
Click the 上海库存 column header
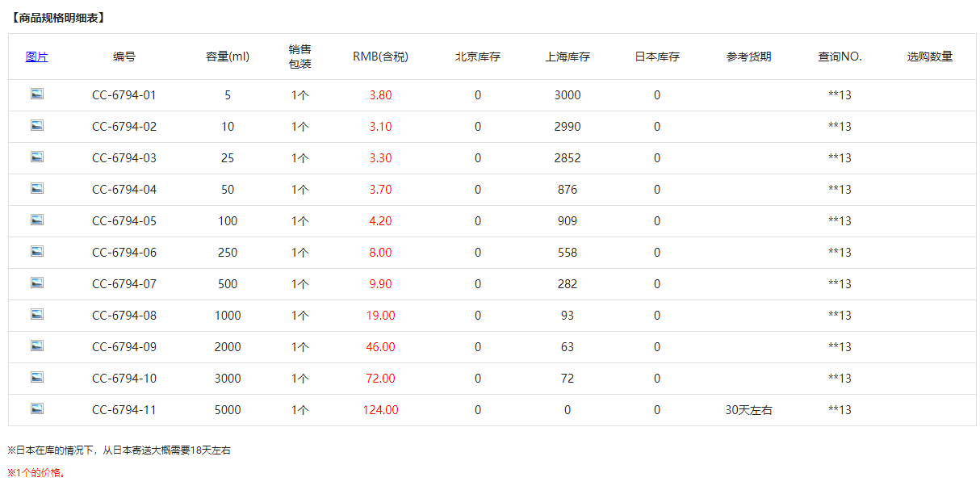point(567,57)
